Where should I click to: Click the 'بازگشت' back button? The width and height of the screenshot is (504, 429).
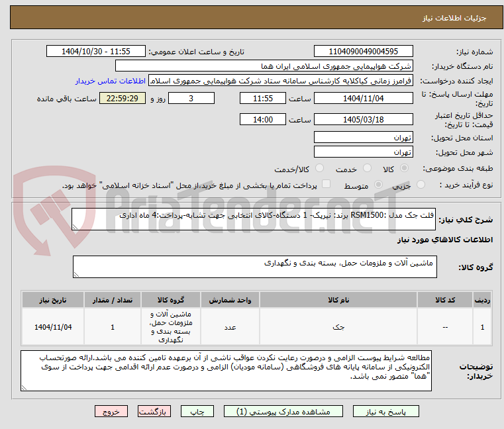154,411
